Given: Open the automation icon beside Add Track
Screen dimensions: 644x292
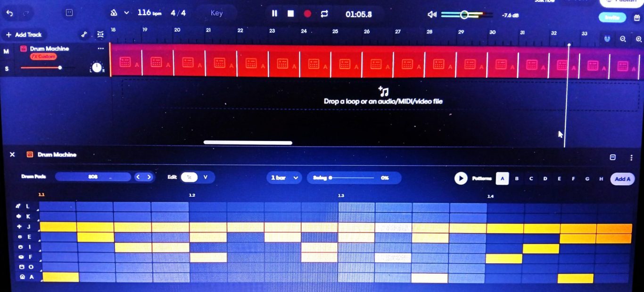Looking at the screenshot, I should (84, 34).
